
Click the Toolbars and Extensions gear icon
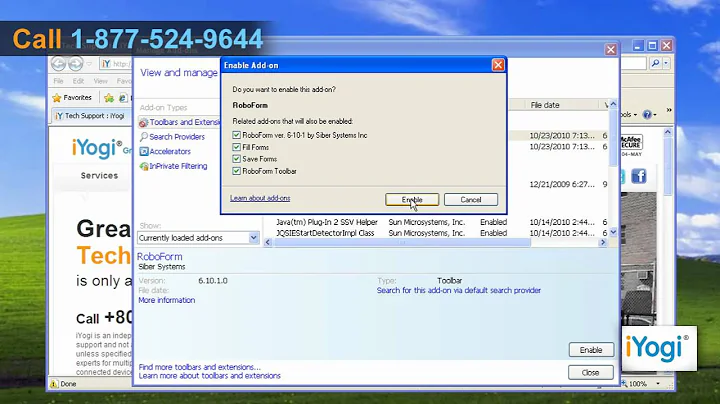(144, 123)
